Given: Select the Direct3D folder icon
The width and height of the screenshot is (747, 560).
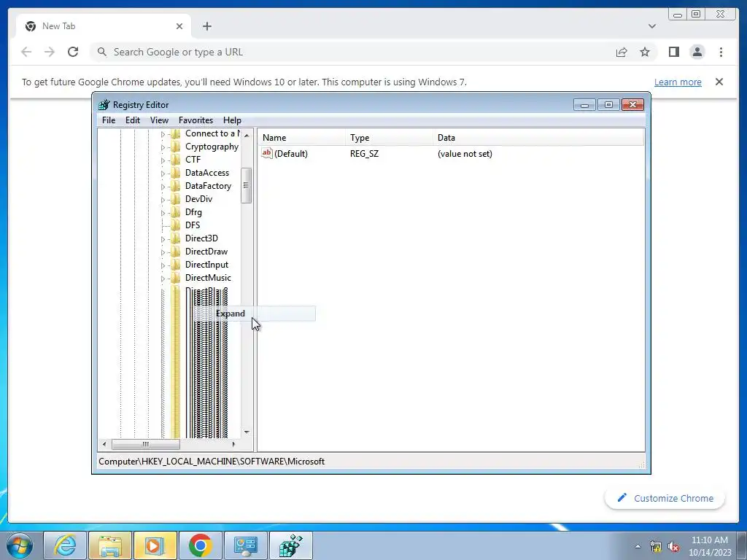Looking at the screenshot, I should coord(176,238).
